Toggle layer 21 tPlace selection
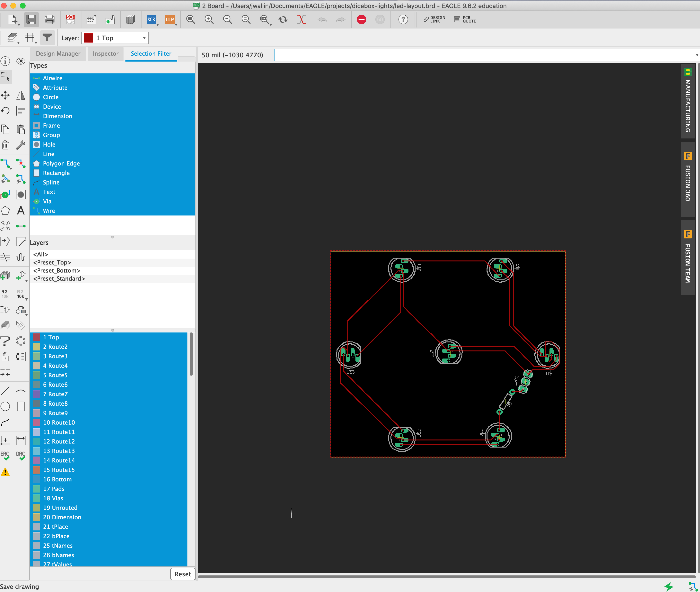Image resolution: width=700 pixels, height=592 pixels. pos(109,527)
